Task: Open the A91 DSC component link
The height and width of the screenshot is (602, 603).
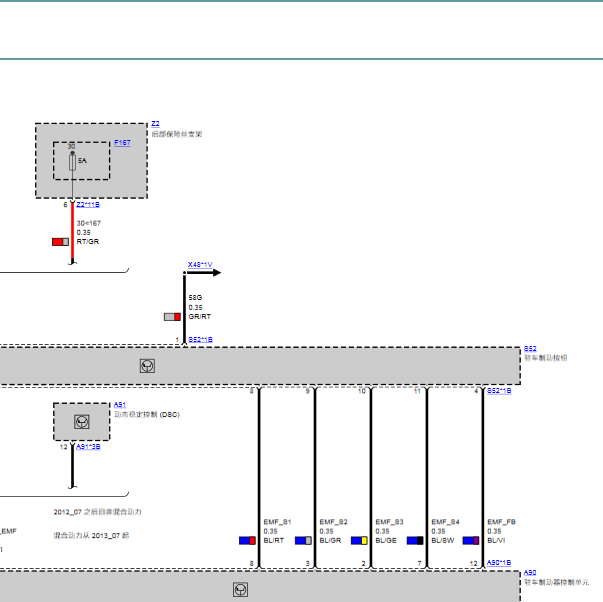Action: (120, 405)
